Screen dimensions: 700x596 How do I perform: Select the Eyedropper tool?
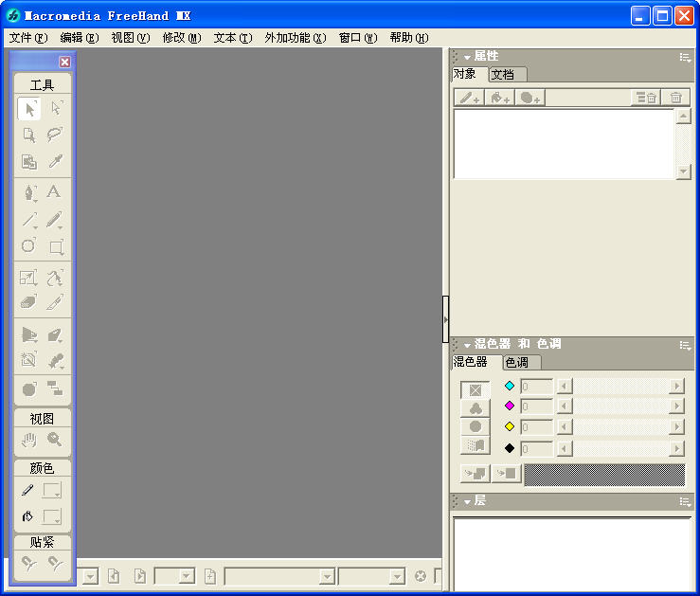pos(55,162)
